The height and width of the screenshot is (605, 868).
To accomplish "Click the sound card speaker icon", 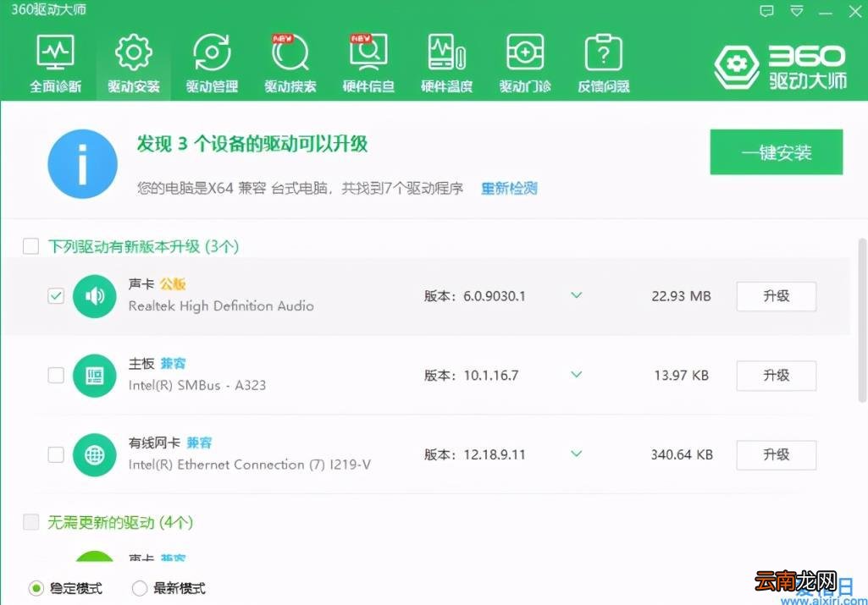I will click(95, 296).
